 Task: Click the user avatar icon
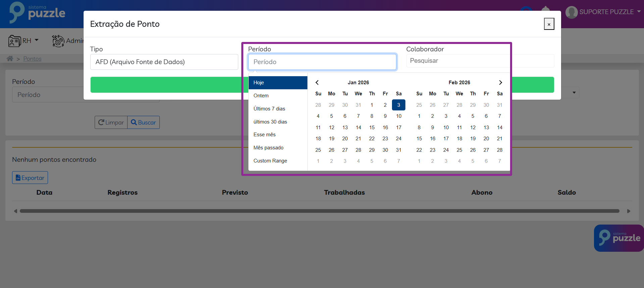pos(571,12)
